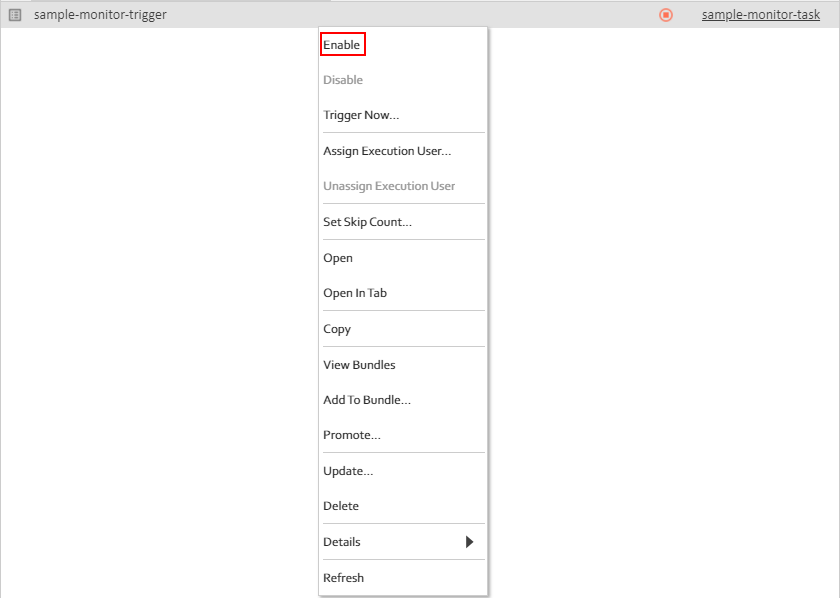This screenshot has height=598, width=840.
Task: Choose Assign Execution User... option
Action: coord(387,151)
